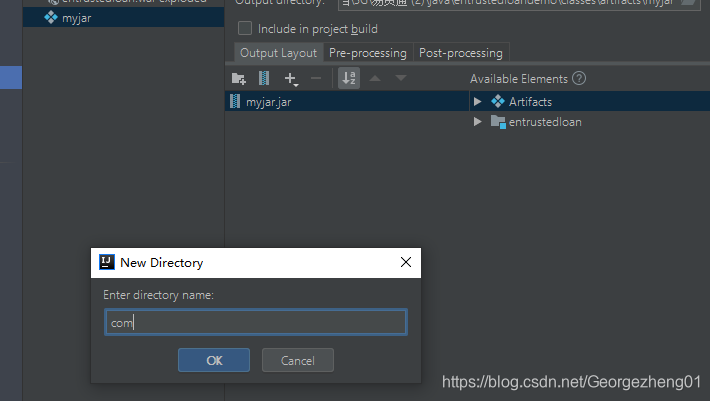Open the Available Elements help icon
Image resolution: width=710 pixels, height=401 pixels.
579,78
